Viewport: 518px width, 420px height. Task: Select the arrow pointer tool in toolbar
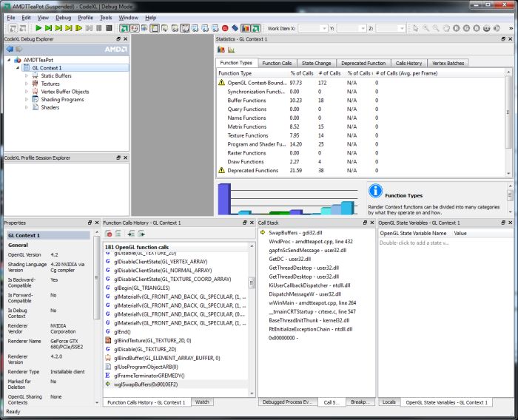coord(416,28)
